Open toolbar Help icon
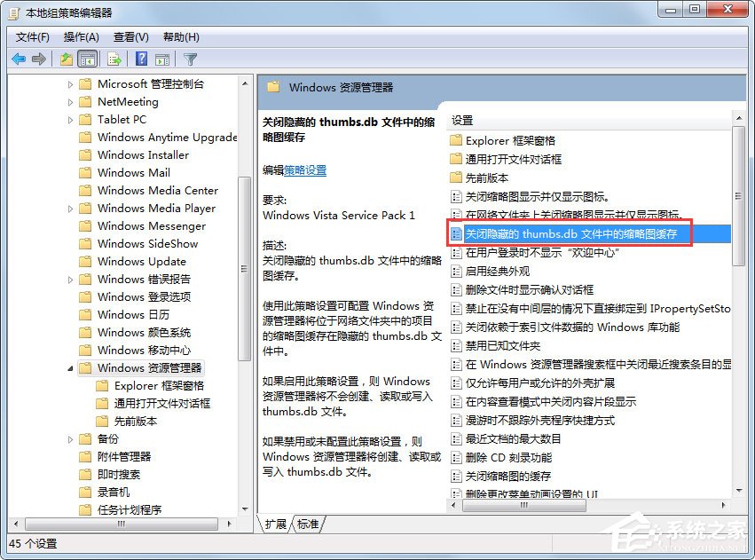Image resolution: width=755 pixels, height=560 pixels. click(x=141, y=59)
